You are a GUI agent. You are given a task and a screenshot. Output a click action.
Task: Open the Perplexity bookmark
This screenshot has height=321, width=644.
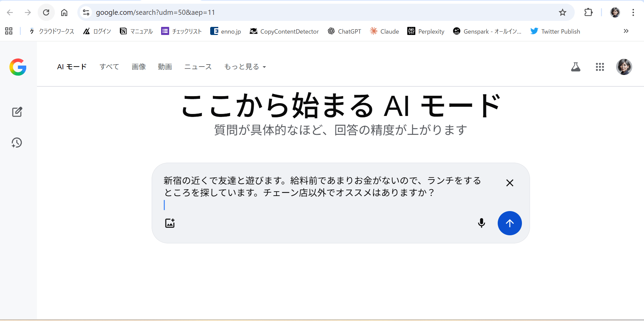(426, 31)
